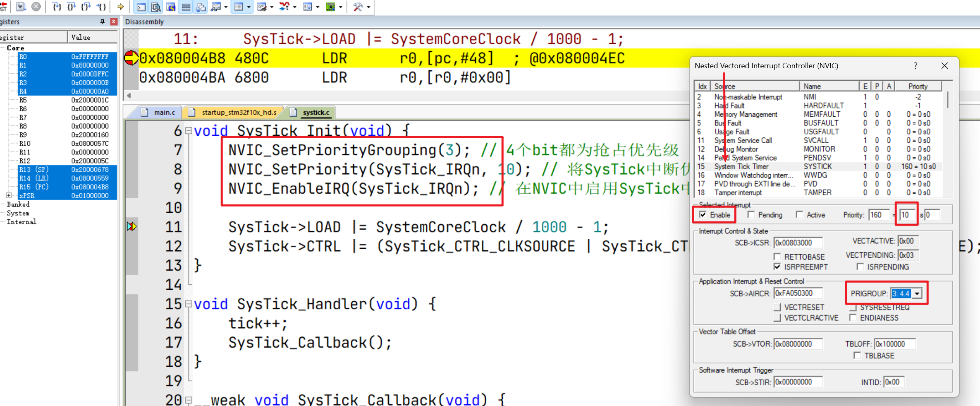Toggle the VECTCLRACTIVE checkbox
Viewport: 980px width, 406px height.
click(x=777, y=317)
